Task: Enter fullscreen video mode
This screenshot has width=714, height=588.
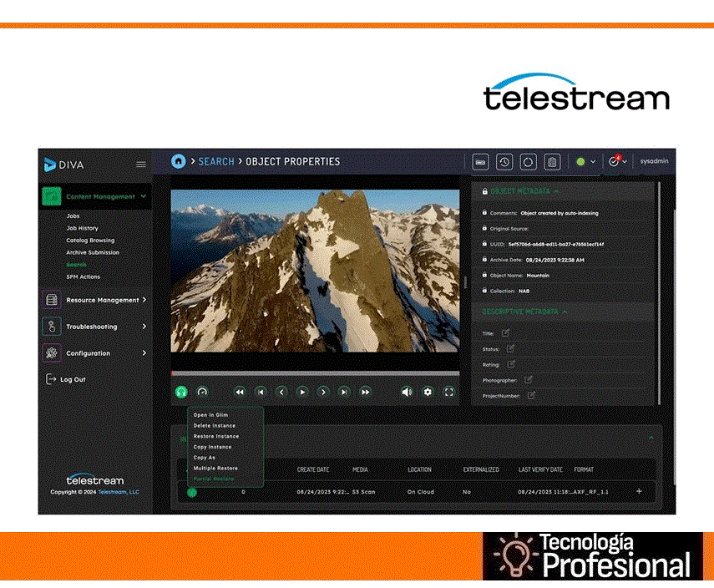Action: tap(449, 393)
